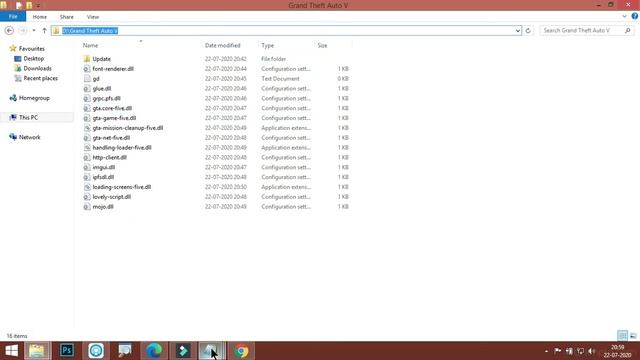Open Action Center flag tray icon
Image resolution: width=640 pixels, height=360 pixels.
tap(558, 351)
